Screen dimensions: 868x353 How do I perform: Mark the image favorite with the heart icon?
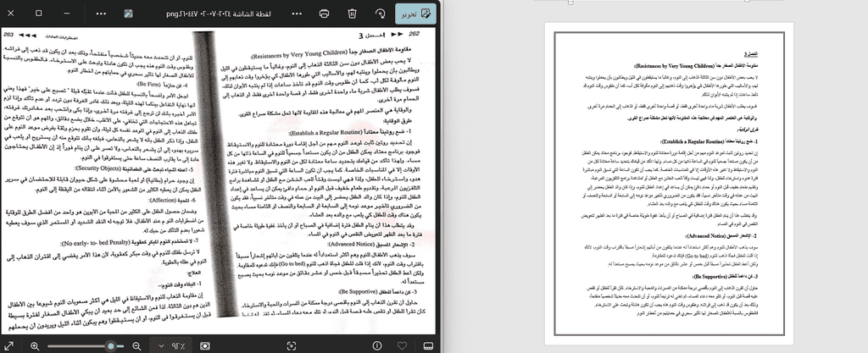pyautogui.click(x=403, y=346)
